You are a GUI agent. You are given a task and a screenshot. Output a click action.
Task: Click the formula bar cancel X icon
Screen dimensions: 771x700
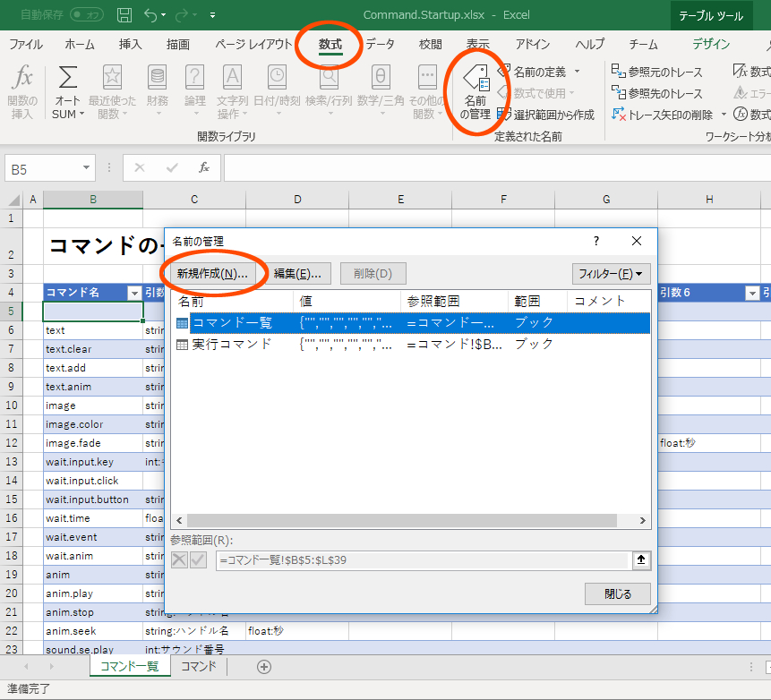(x=140, y=168)
